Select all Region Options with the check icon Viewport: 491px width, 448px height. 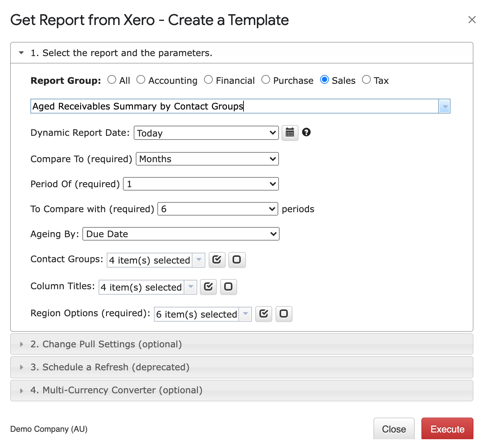pos(264,314)
